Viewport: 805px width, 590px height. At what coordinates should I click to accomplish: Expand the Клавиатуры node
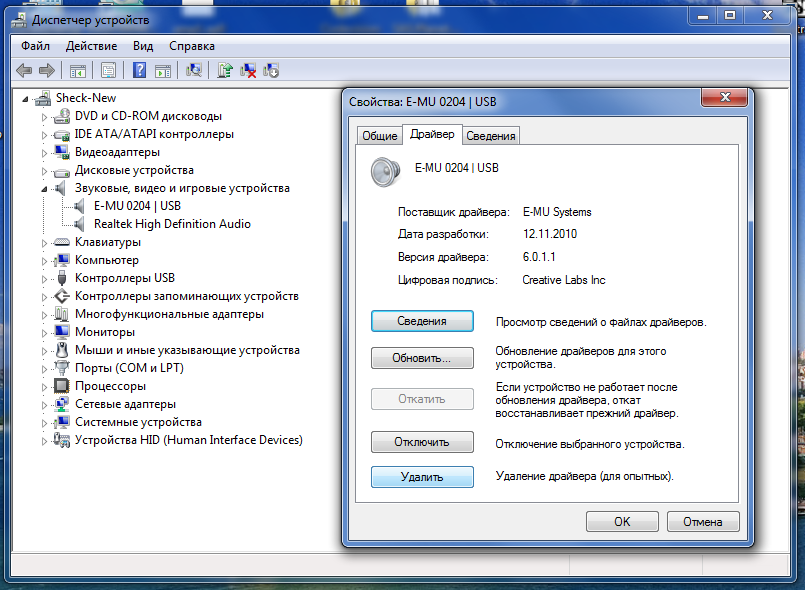(x=44, y=243)
